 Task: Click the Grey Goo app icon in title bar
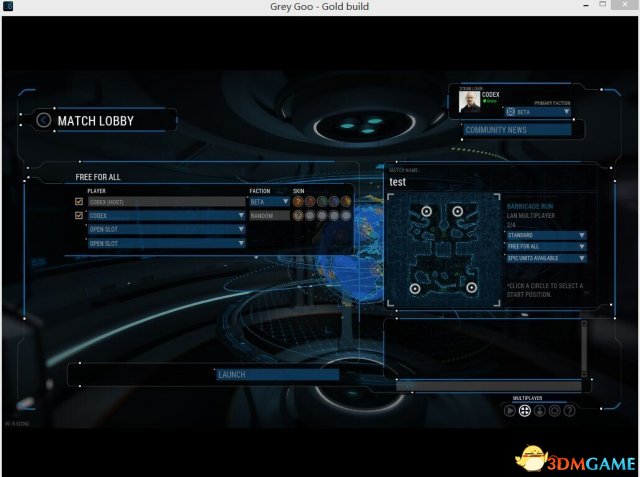(8, 6)
